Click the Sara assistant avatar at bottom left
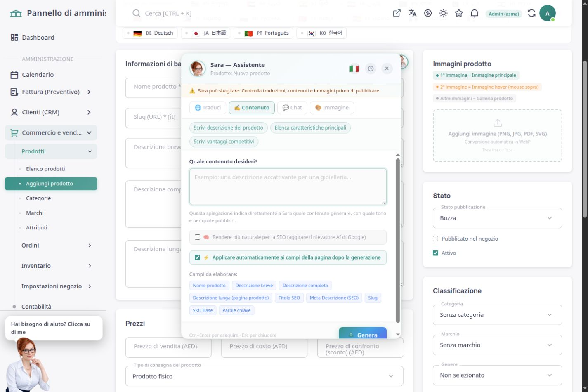 coord(28,365)
